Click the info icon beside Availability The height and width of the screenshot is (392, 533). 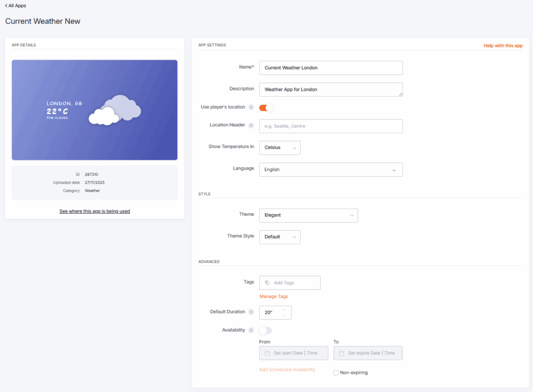251,330
